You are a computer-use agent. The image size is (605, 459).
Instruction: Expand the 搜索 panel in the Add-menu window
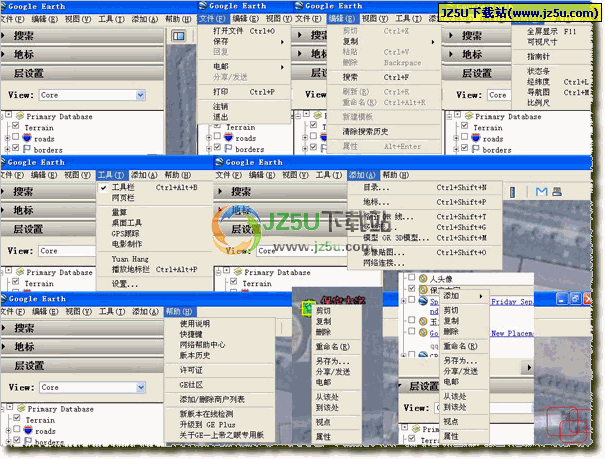[220, 191]
